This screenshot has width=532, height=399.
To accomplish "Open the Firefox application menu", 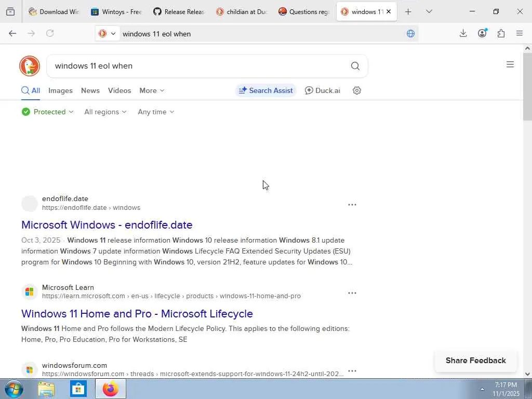I will pos(520,33).
